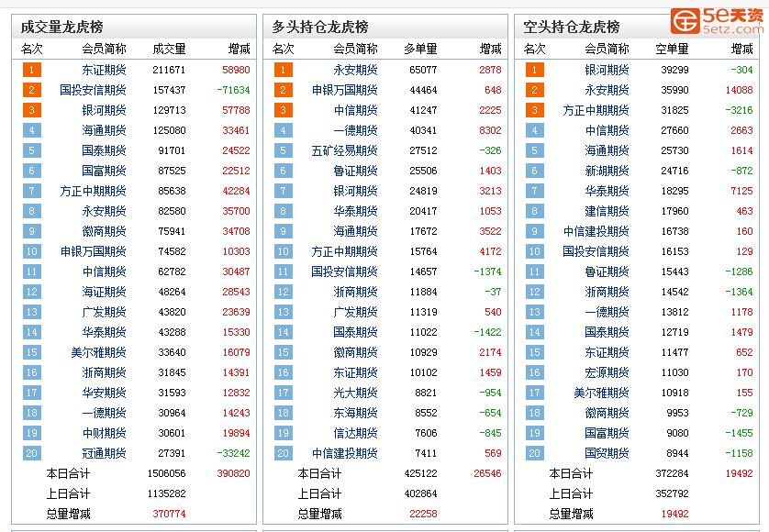
Task: Click 国富期货 in 空头持仓龙虎榜
Action: click(x=607, y=433)
